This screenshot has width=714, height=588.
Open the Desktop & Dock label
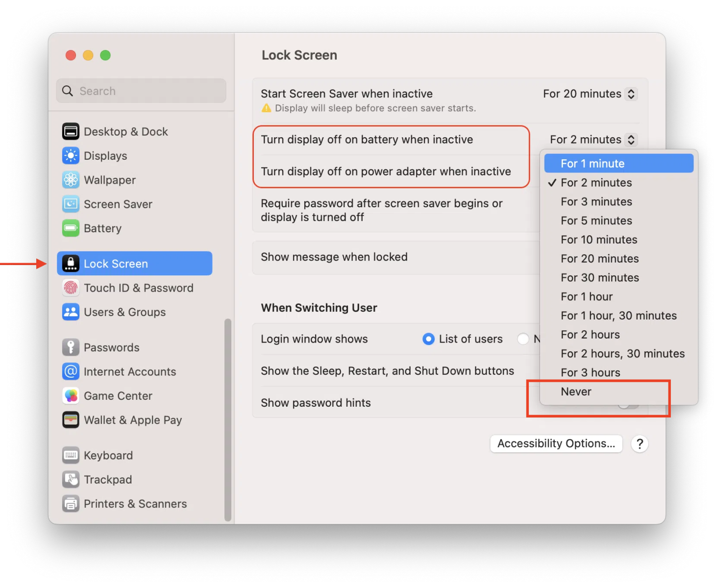point(125,131)
